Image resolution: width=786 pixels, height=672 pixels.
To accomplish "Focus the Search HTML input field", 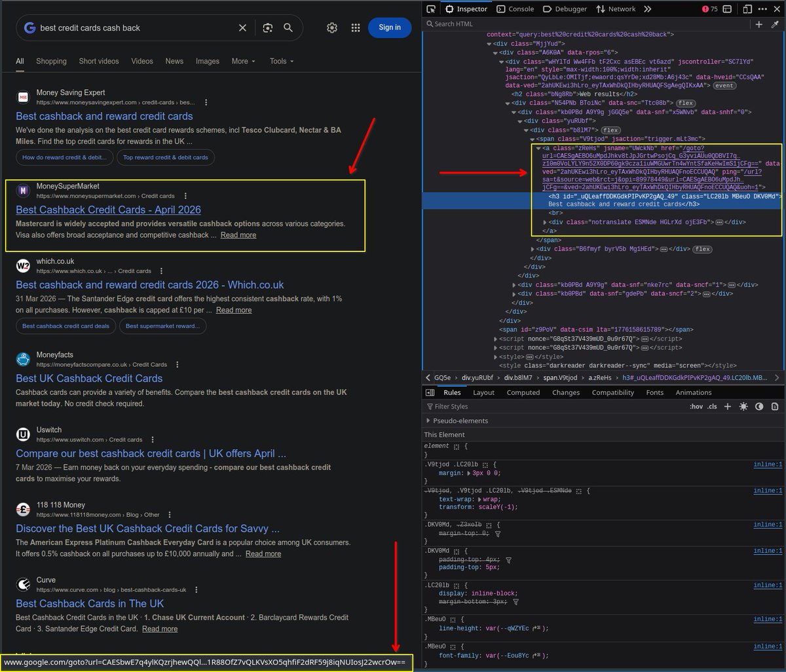I will coord(586,24).
